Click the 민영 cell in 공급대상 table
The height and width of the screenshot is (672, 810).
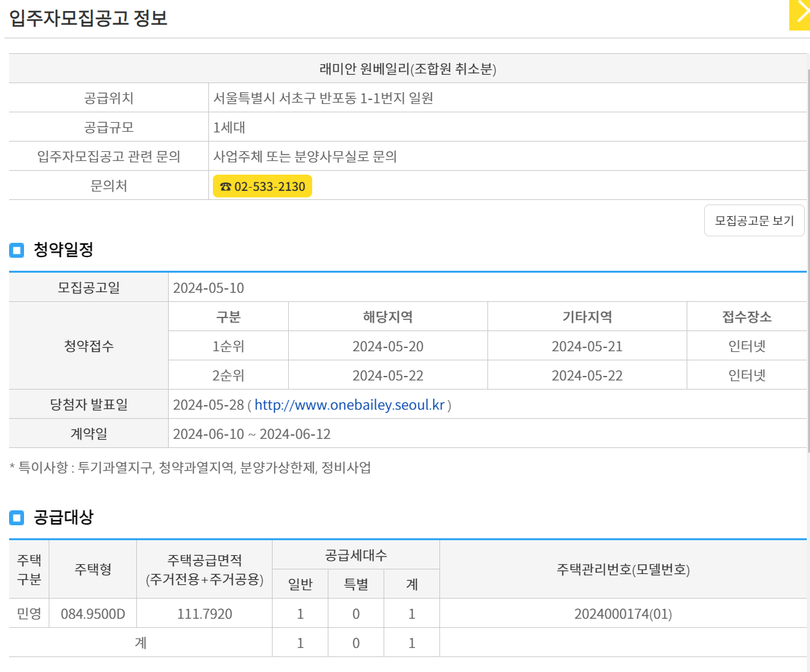[x=29, y=614]
